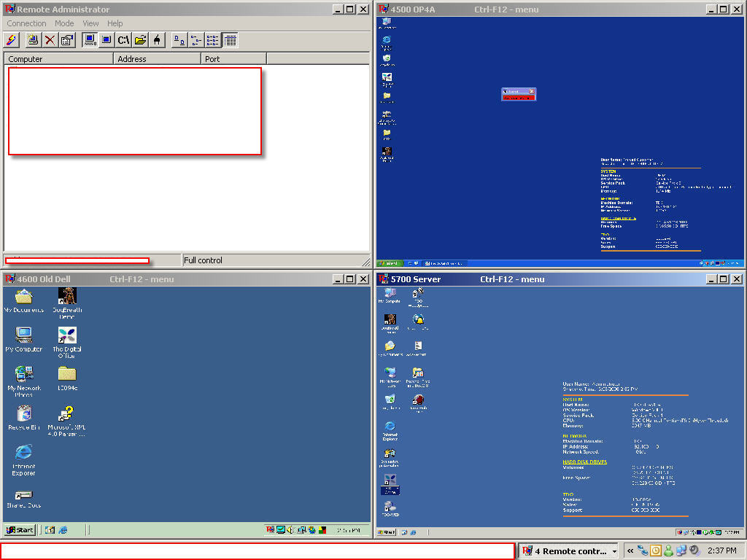
Task: Switch to Small icons view toolbar icon
Action: click(196, 40)
